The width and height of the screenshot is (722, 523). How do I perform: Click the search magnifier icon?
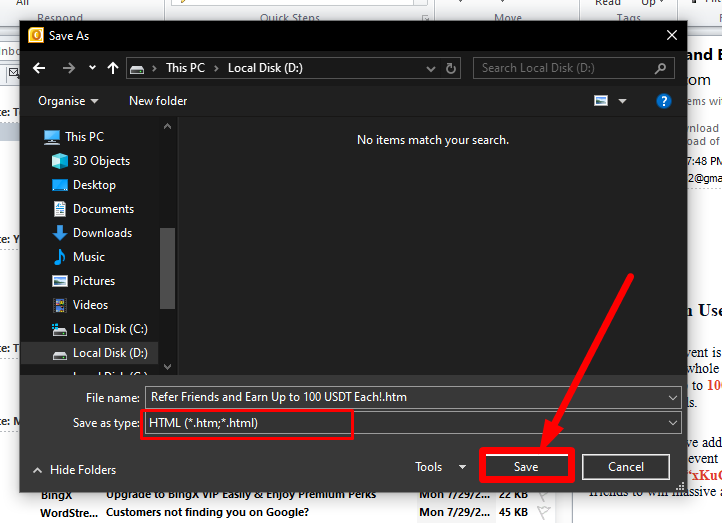[661, 68]
